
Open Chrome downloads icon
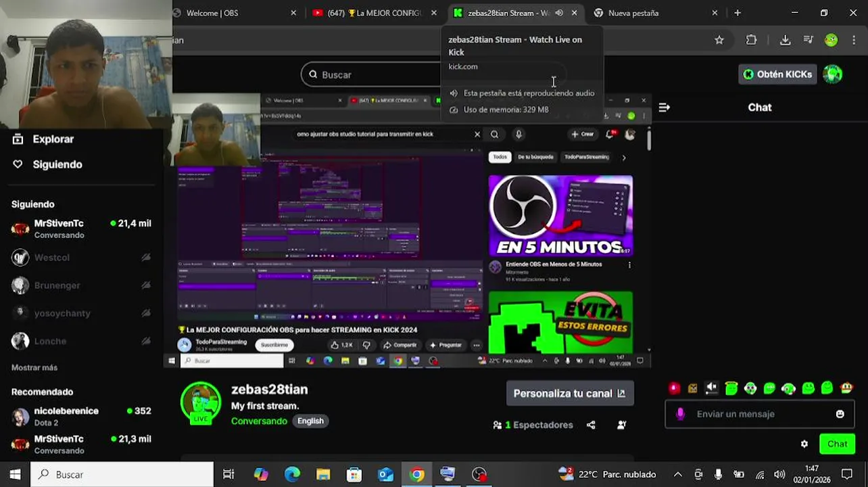tap(785, 40)
